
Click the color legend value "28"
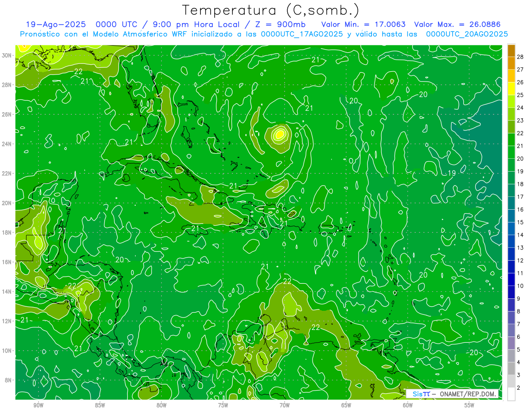520,57
